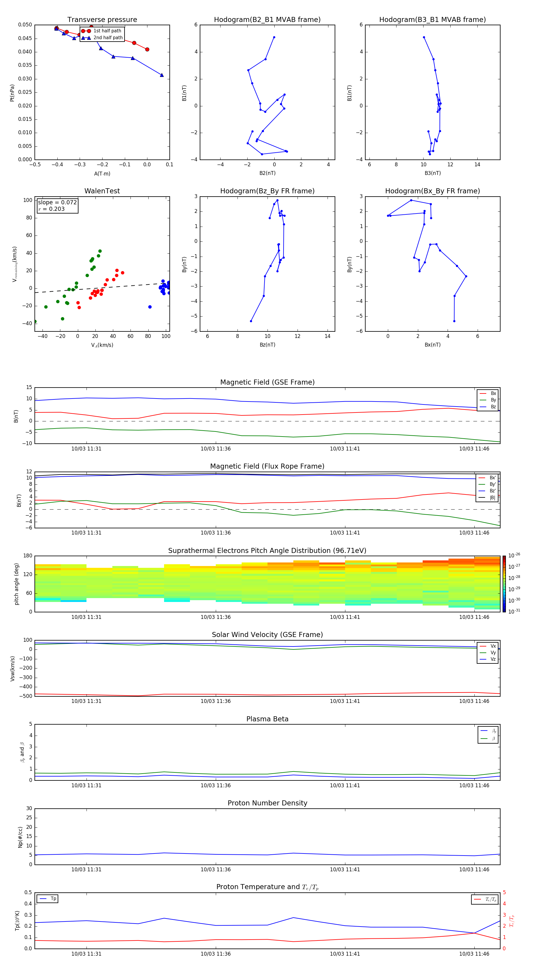Select the "Proton Number Density" title
The image size is (535, 980).
[x=267, y=803]
